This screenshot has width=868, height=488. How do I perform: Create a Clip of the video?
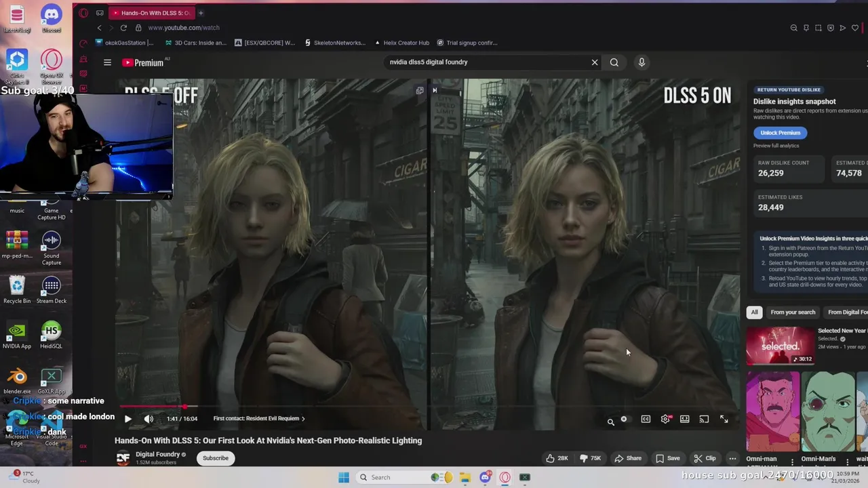tap(705, 458)
